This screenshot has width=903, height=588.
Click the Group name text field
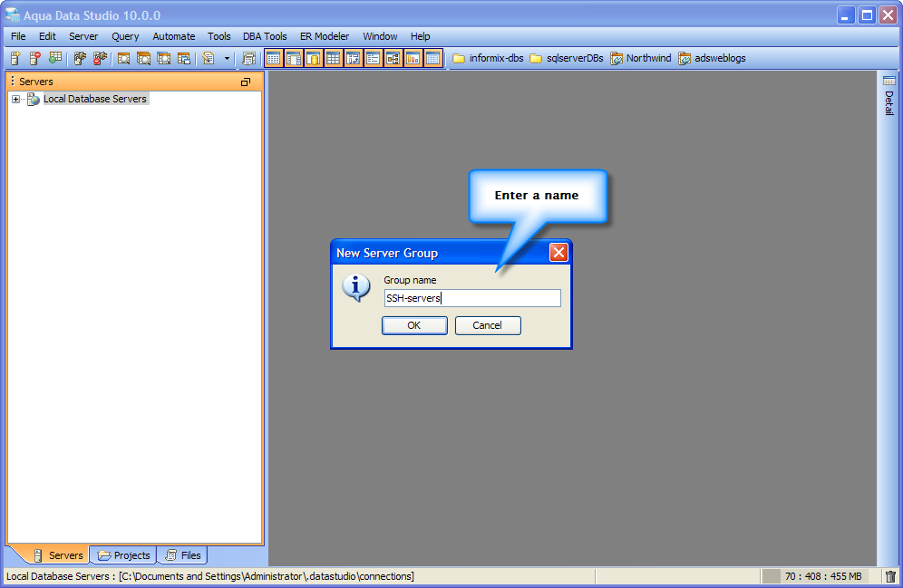[472, 298]
